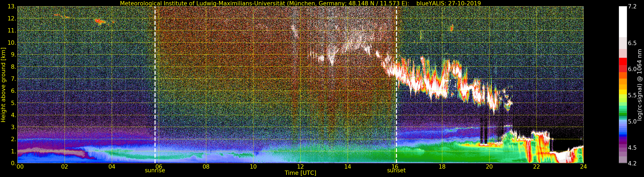The image size is (644, 177).
Task: Select time axis tick label 12
Action: 300,167
